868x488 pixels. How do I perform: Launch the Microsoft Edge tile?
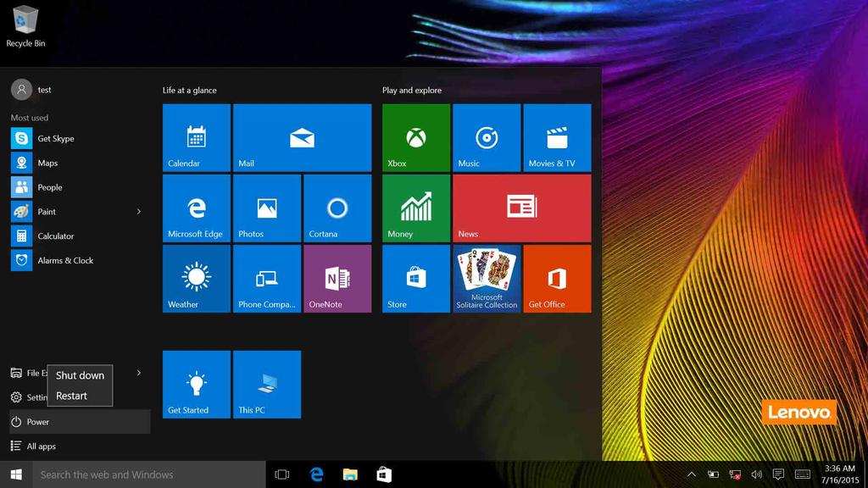[x=197, y=208]
